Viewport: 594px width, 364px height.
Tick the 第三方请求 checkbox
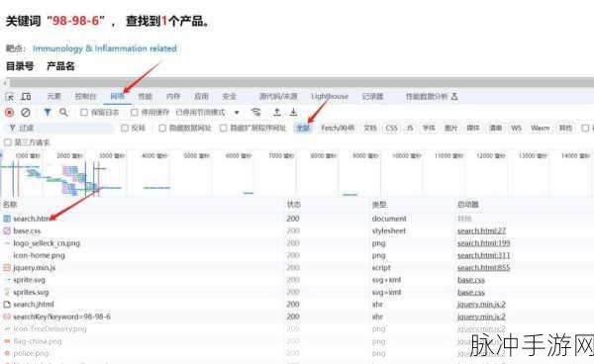tap(8, 142)
